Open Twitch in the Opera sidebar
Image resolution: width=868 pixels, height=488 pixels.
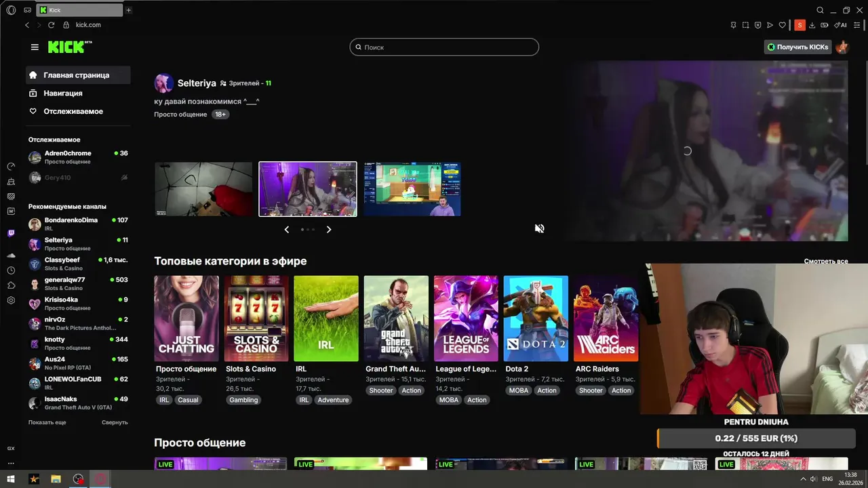pos(11,233)
